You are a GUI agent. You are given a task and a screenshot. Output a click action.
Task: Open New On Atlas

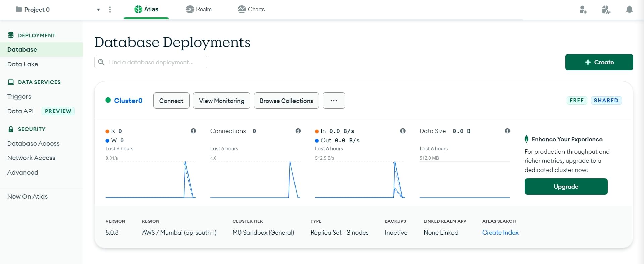(x=28, y=196)
